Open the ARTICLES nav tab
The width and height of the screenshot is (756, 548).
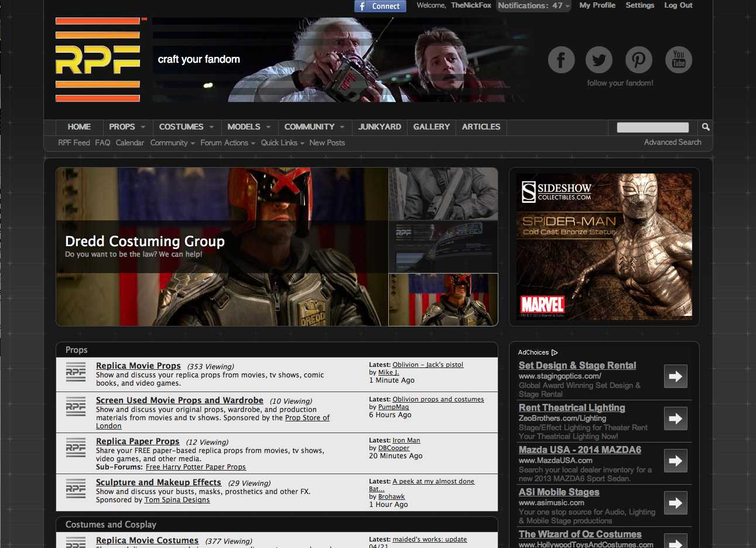click(481, 127)
